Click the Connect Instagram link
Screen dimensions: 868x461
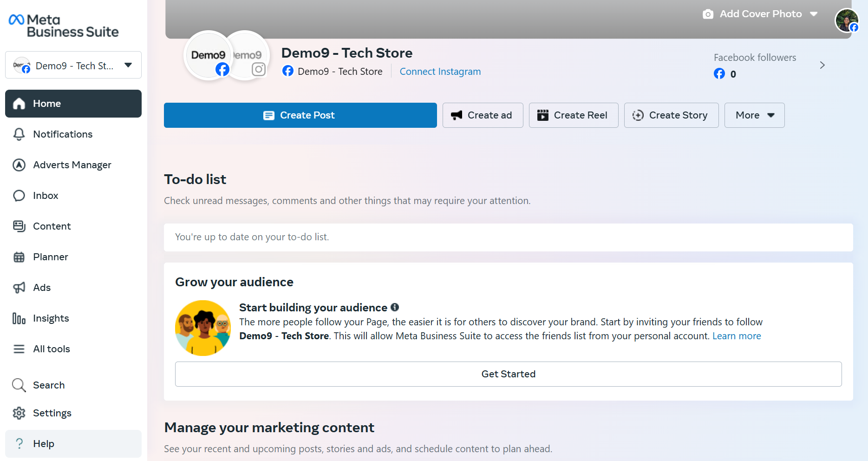pyautogui.click(x=440, y=72)
